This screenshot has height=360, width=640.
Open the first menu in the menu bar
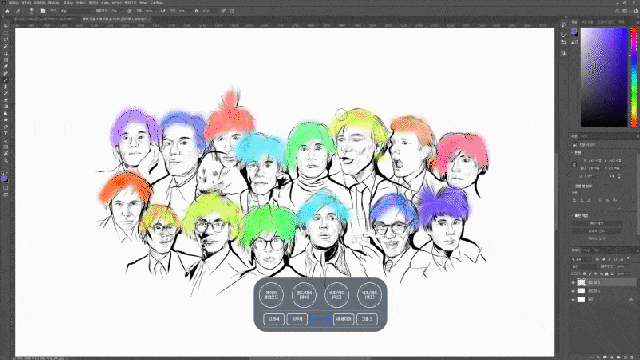13,2
